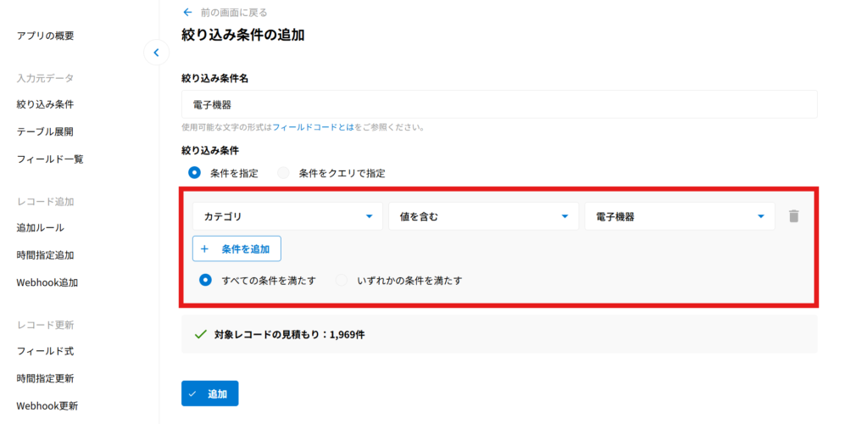Expand the 電子機器 value dropdown
Image resolution: width=868 pixels, height=424 pixels.
pyautogui.click(x=679, y=216)
